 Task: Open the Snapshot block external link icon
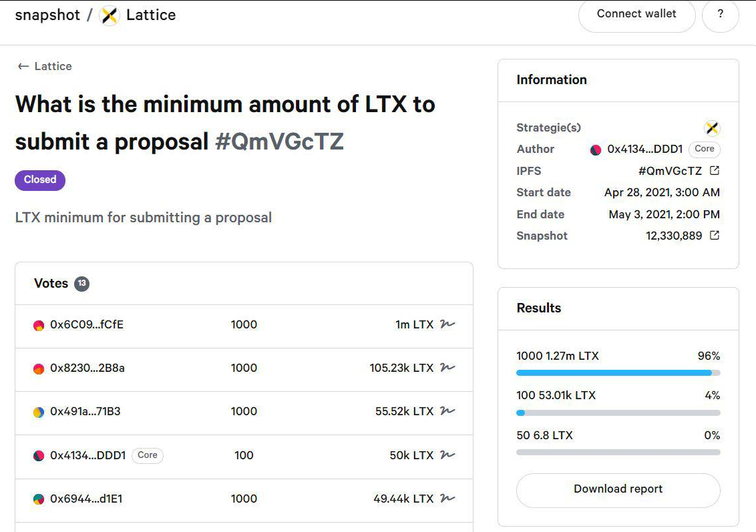tap(715, 236)
